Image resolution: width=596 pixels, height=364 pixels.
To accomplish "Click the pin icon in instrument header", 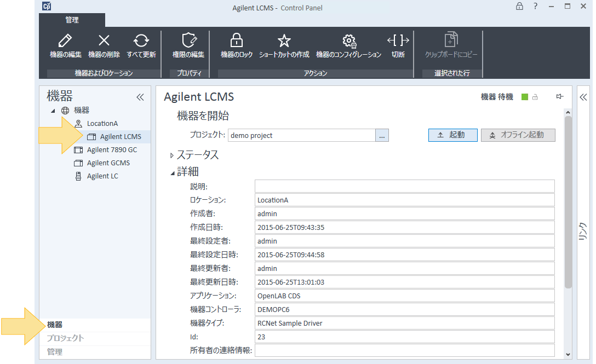I will 559,96.
